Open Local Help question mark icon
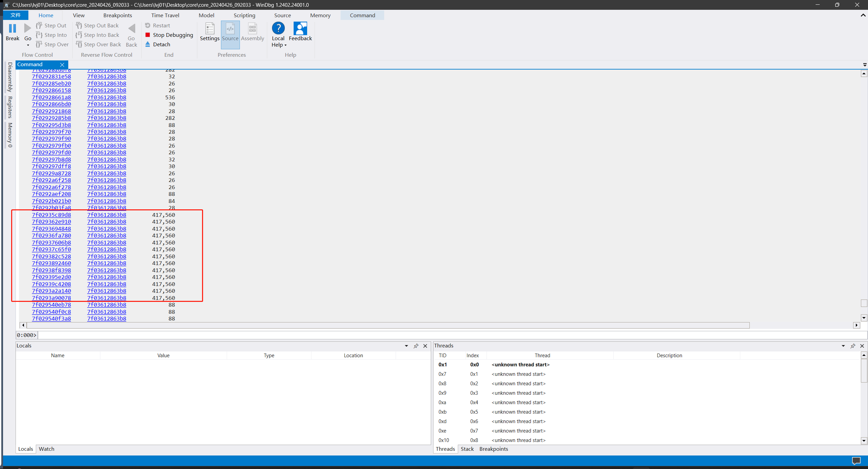868x469 pixels. (278, 28)
